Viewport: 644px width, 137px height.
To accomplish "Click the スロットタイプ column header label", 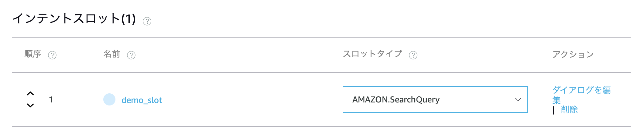I will pyautogui.click(x=372, y=54).
